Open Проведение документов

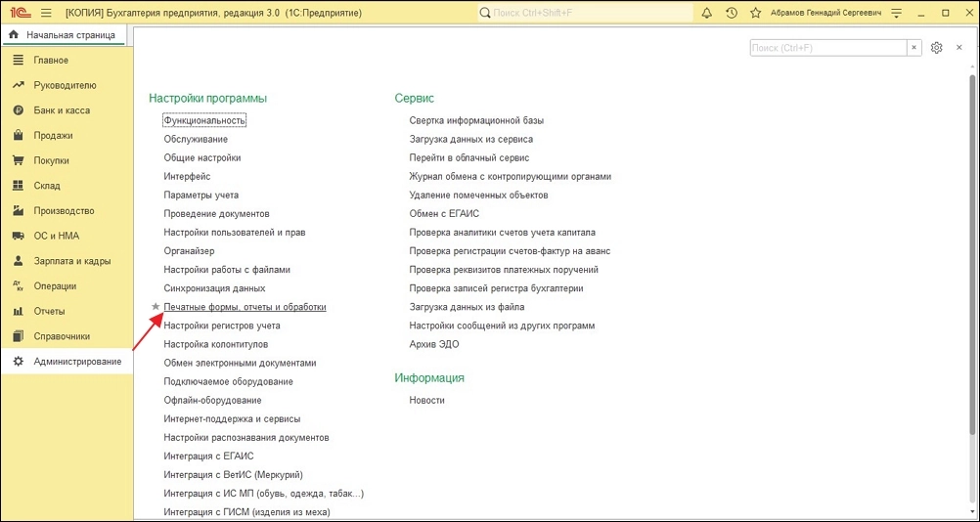[216, 213]
